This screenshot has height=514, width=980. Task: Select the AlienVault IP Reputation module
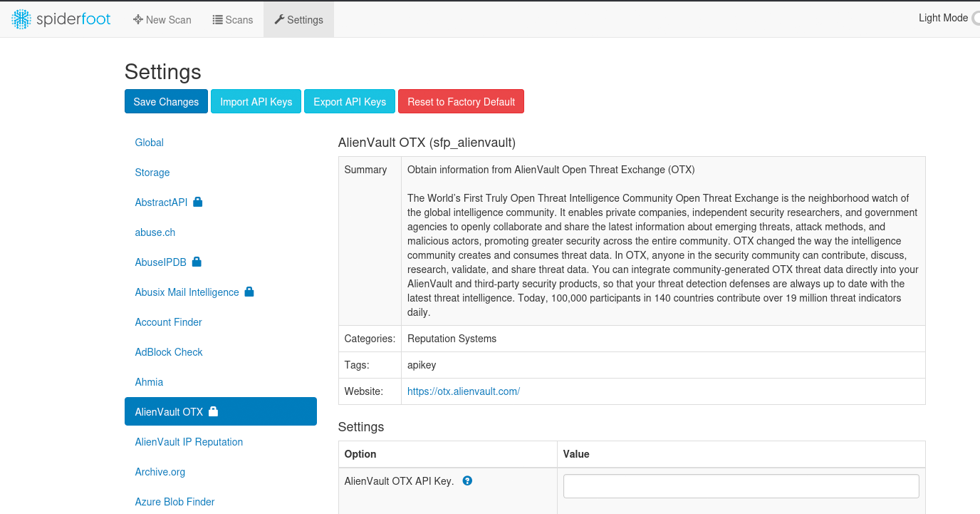point(221,442)
